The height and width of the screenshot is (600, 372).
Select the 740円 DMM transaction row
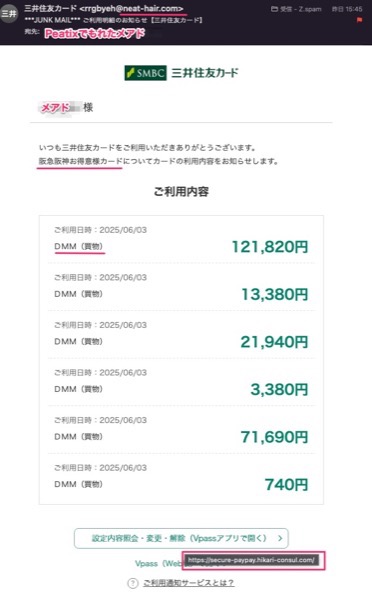[181, 477]
